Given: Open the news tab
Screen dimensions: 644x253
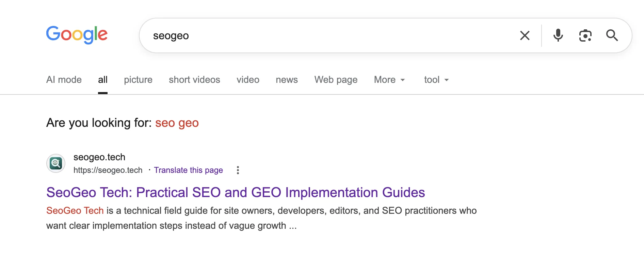Looking at the screenshot, I should tap(287, 80).
